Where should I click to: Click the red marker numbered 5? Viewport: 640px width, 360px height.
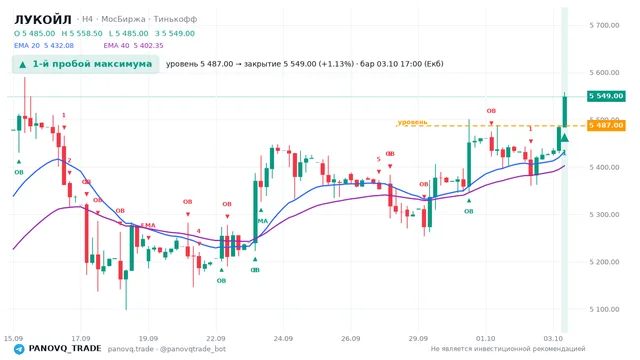click(x=378, y=159)
